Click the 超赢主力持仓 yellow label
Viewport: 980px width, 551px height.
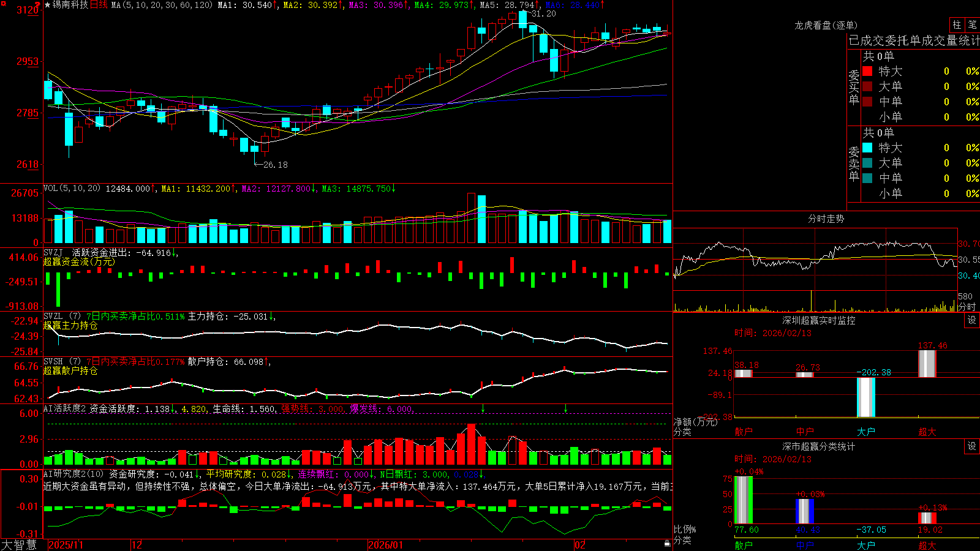click(70, 325)
